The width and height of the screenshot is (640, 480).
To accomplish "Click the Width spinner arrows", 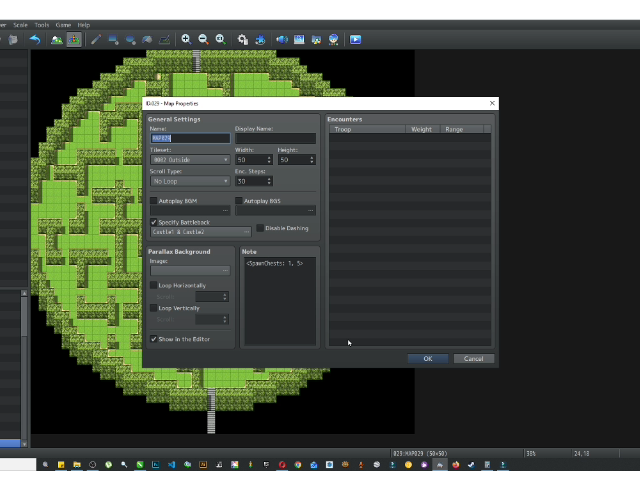I will 269,160.
